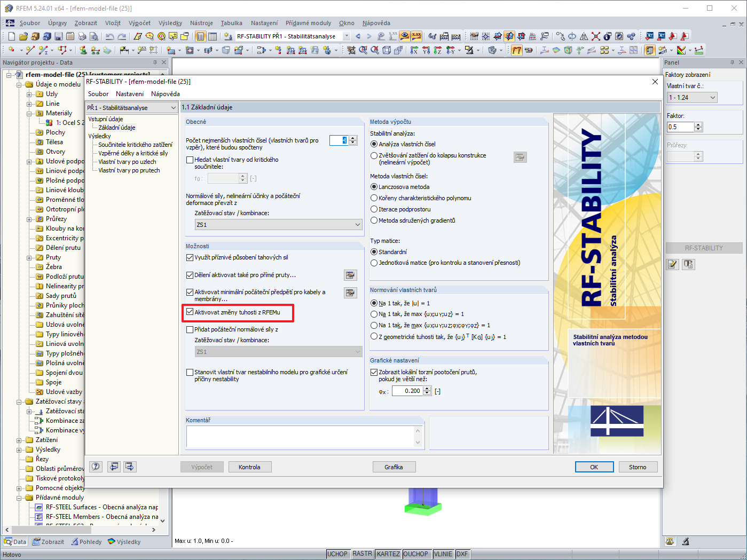This screenshot has height=560, width=747.
Task: Click the next-case blue right arrow in toolbar
Action: (369, 36)
